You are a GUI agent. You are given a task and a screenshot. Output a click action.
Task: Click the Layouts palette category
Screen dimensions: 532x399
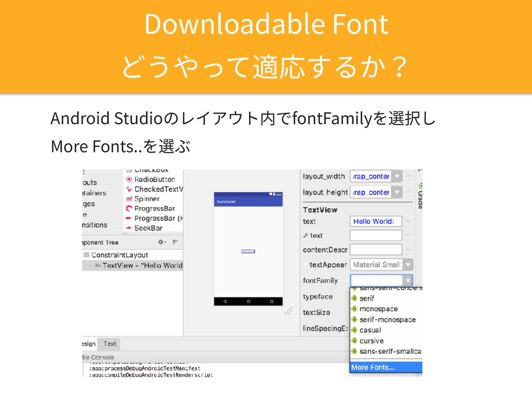click(x=89, y=183)
